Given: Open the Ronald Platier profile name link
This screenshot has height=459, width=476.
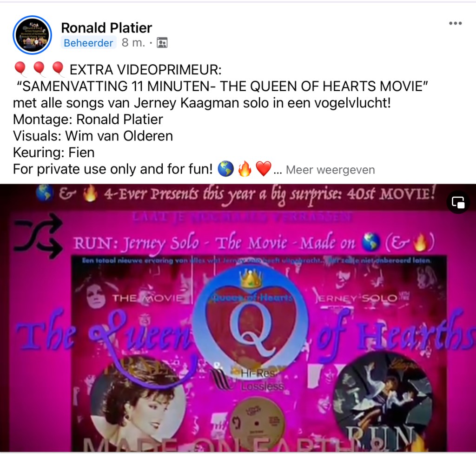Looking at the screenshot, I should [106, 28].
